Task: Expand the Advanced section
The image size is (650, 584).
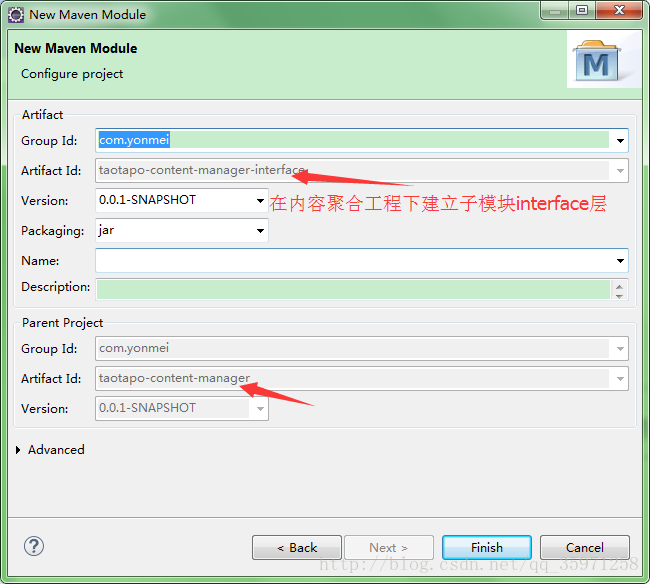Action: [18, 450]
